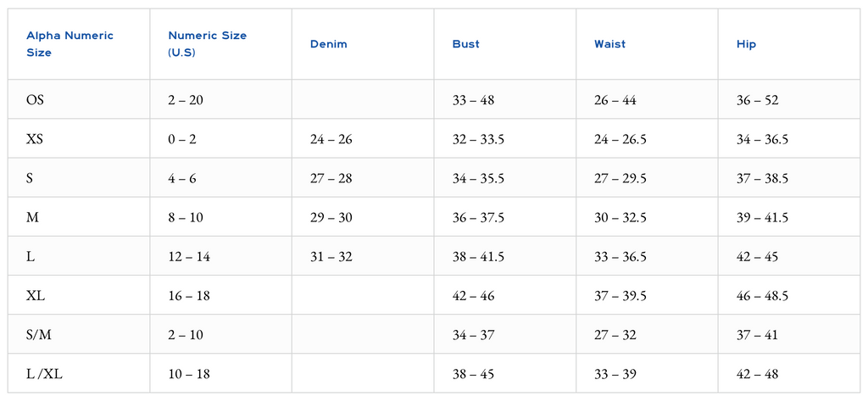Click numeric size 2 – 20 cell
The image size is (868, 402).
186,100
